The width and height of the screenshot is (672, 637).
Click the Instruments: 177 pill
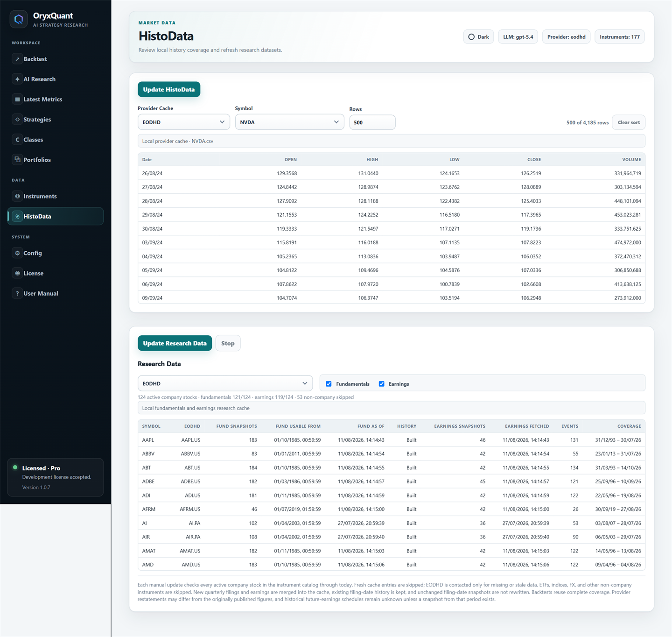coord(620,37)
